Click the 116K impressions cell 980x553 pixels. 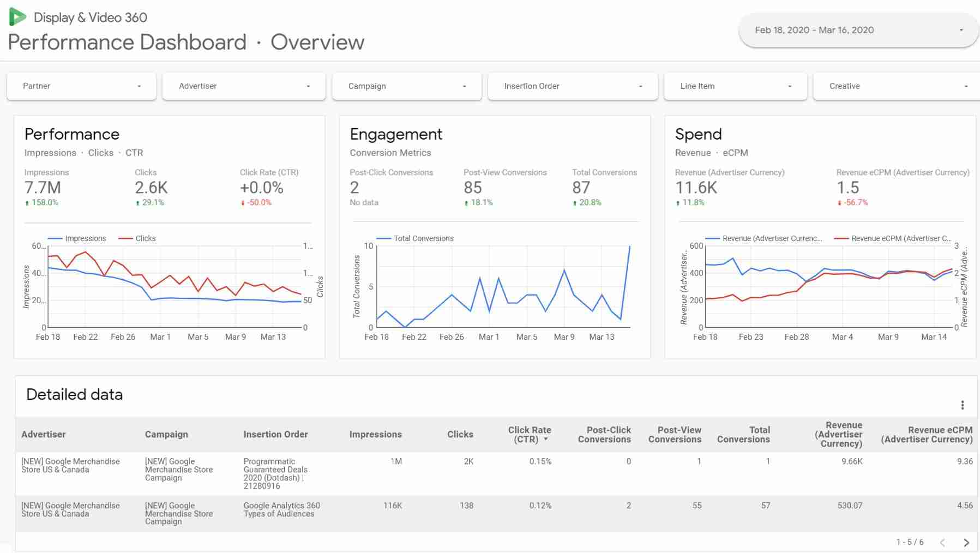click(393, 506)
